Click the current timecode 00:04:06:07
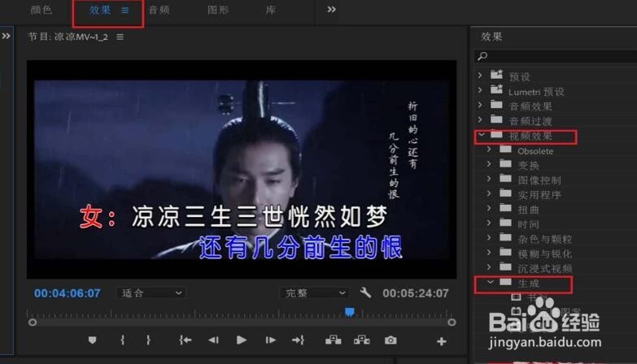 [x=67, y=293]
